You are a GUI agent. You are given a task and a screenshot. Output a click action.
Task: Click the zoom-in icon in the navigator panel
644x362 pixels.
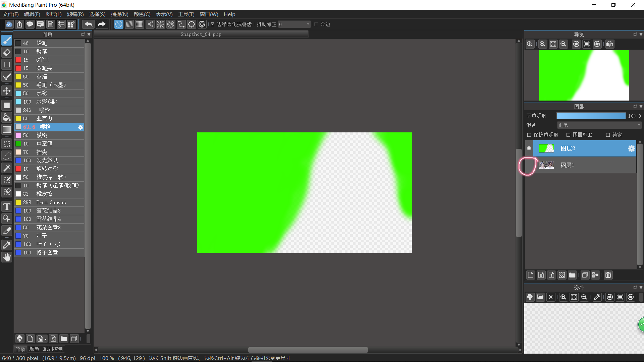542,44
